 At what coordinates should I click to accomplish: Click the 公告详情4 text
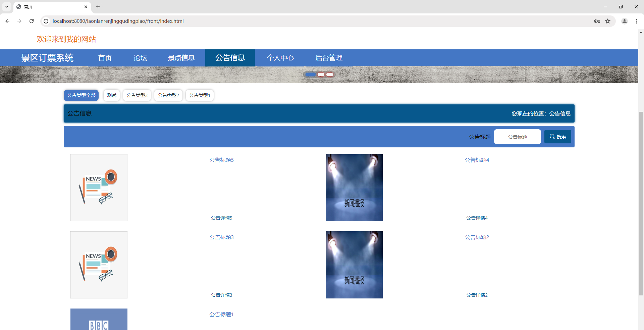coord(477,218)
